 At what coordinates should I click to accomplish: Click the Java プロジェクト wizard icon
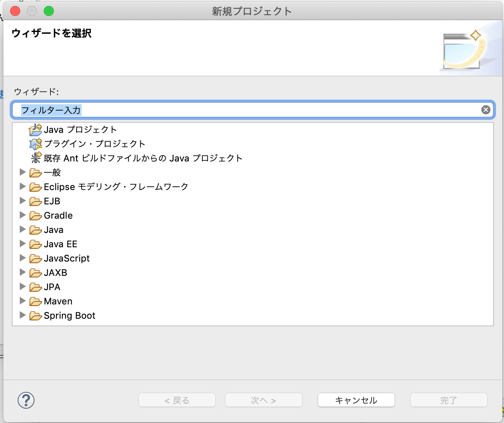pyautogui.click(x=35, y=130)
